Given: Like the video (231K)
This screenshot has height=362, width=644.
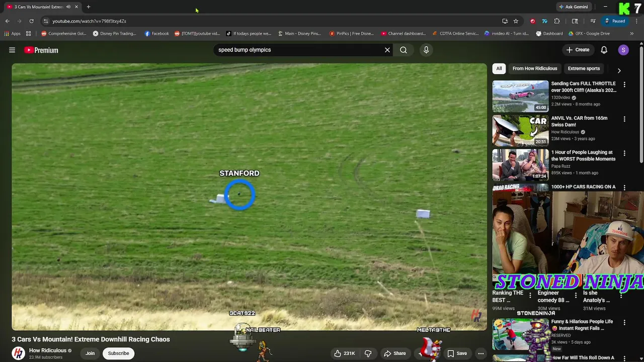Looking at the screenshot, I should click(345, 353).
